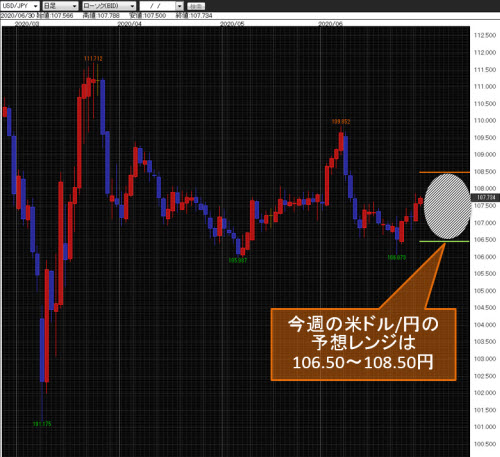
Task: Click the 100.500 price axis label
Action: coord(485,444)
